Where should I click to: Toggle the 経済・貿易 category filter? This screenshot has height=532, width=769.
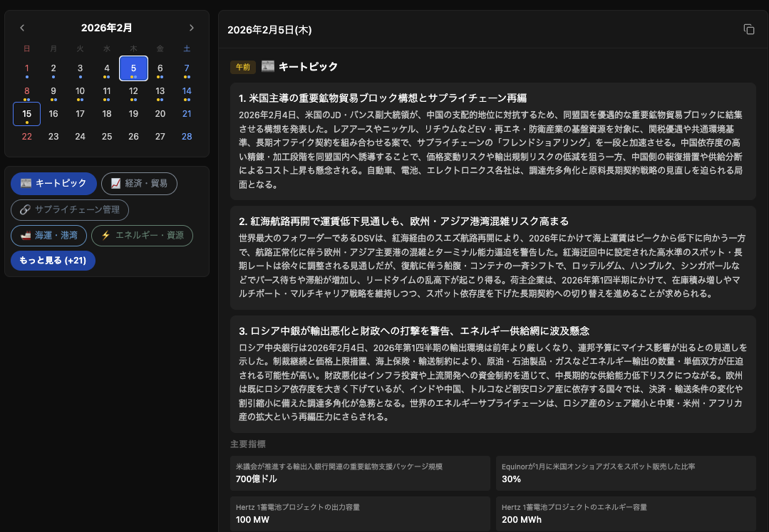coord(139,183)
